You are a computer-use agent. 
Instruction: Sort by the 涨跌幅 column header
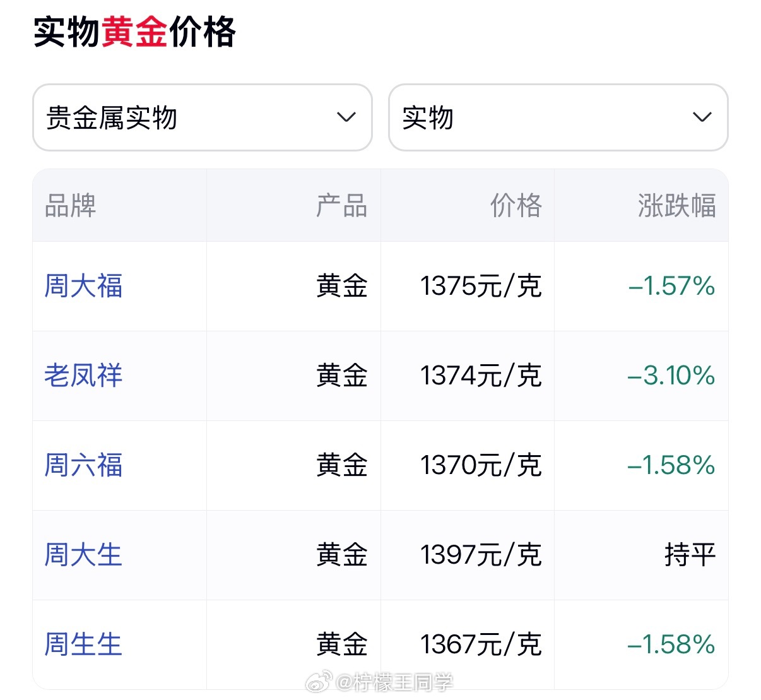pyautogui.click(x=676, y=206)
